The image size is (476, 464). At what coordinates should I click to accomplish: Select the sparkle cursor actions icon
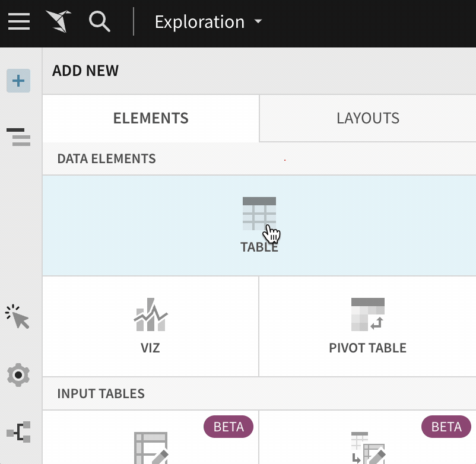click(x=18, y=317)
